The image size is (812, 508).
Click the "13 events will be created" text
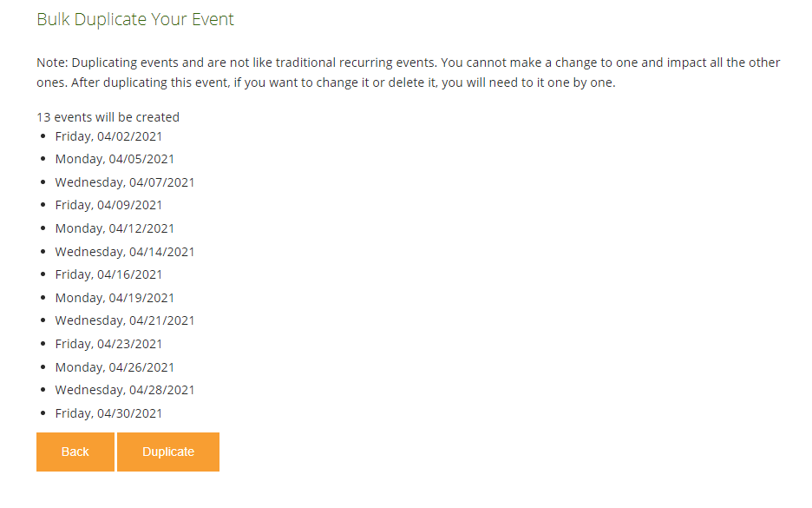[x=108, y=117]
